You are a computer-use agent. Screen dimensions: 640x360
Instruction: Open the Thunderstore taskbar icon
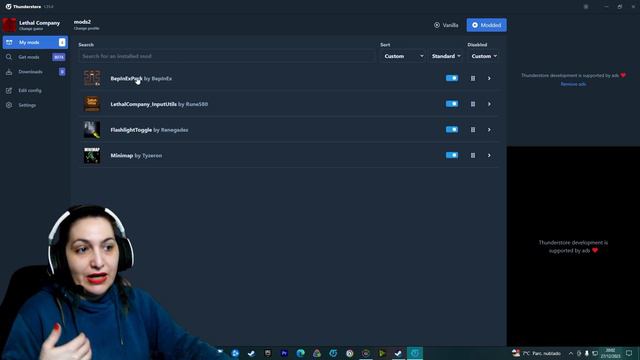(x=415, y=353)
